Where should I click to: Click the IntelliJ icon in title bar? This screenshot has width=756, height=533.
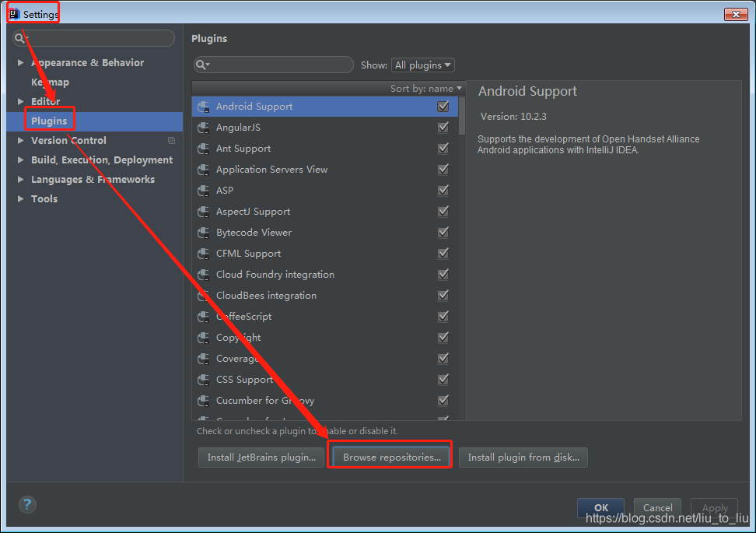(x=14, y=14)
